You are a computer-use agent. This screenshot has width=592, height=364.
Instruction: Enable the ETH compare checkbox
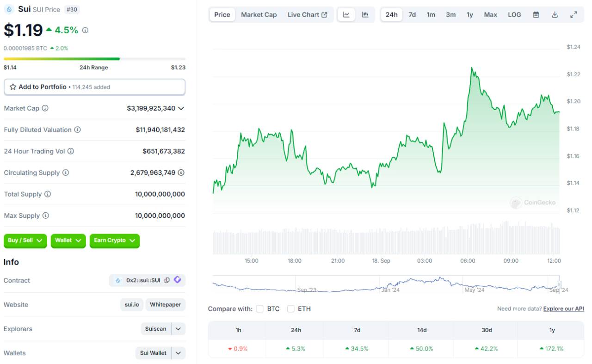pyautogui.click(x=290, y=308)
